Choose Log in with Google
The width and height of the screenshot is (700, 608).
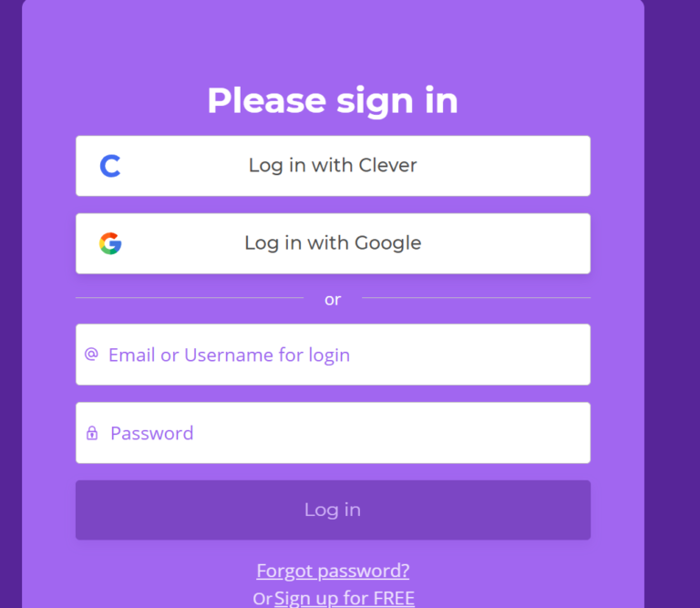pyautogui.click(x=333, y=243)
